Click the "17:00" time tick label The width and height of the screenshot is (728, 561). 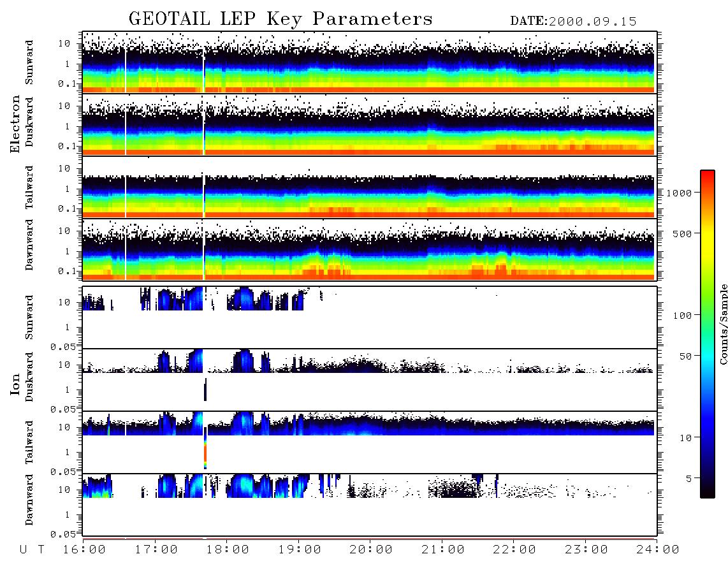pyautogui.click(x=156, y=550)
